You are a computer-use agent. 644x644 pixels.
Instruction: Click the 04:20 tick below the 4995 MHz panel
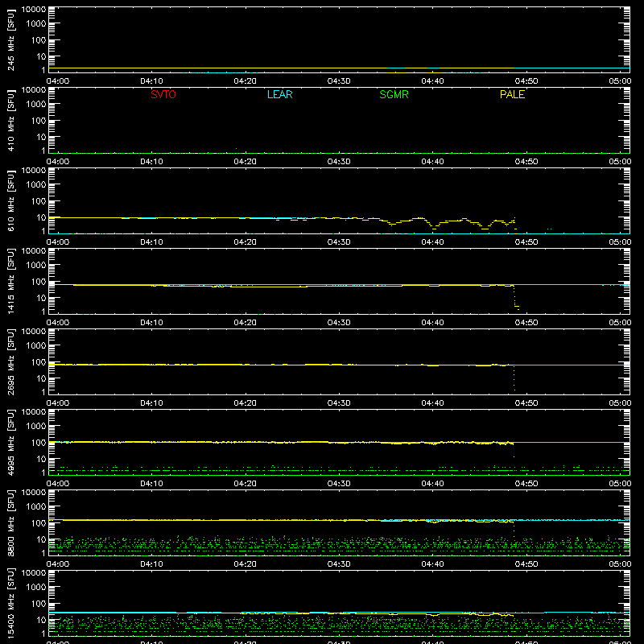click(x=246, y=484)
